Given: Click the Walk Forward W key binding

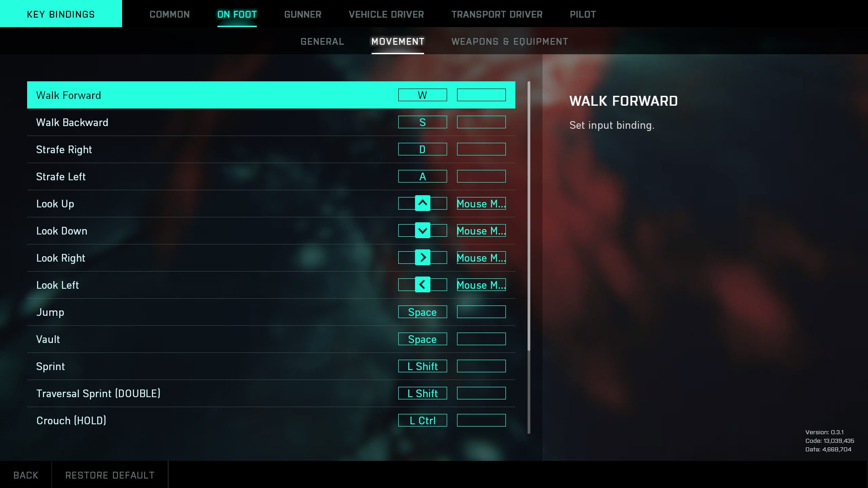Looking at the screenshot, I should tap(423, 95).
